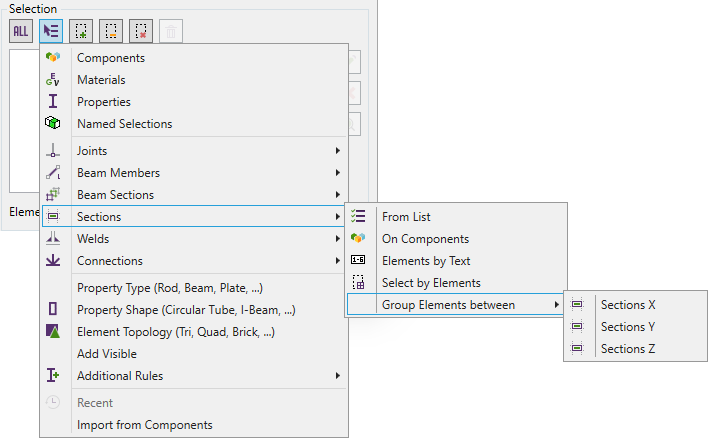Select Elements by Text option
708x438 pixels.
[x=426, y=261]
